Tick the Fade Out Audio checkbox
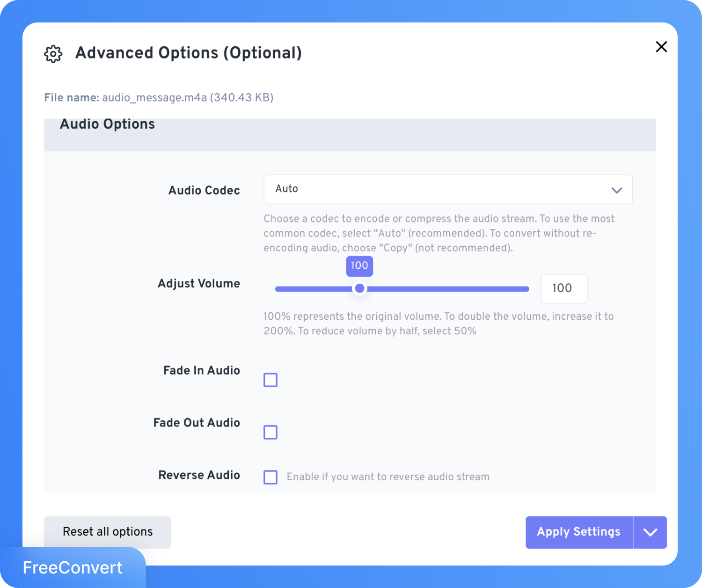702x588 pixels. (271, 432)
